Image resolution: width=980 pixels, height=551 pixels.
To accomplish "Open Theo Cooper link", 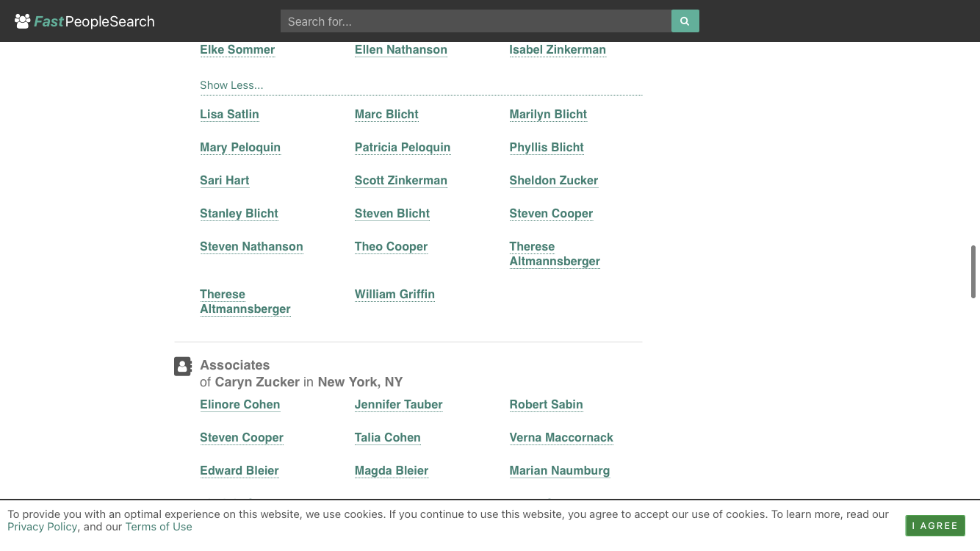I will click(x=391, y=247).
